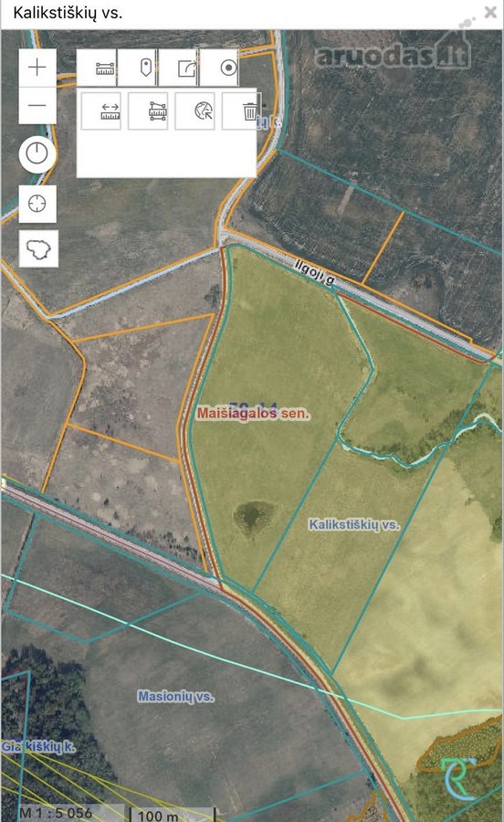The image size is (504, 822).
Task: Zoom in with the plus button
Action: 37,68
